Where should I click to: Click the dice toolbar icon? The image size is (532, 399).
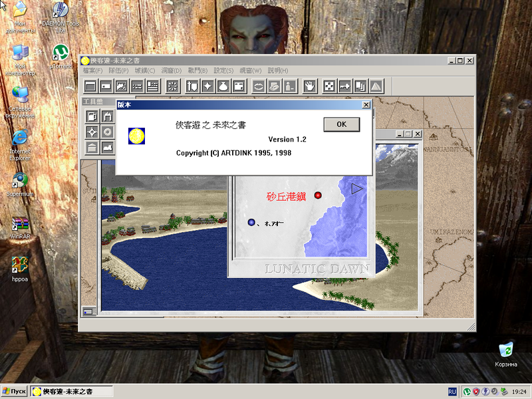329,86
